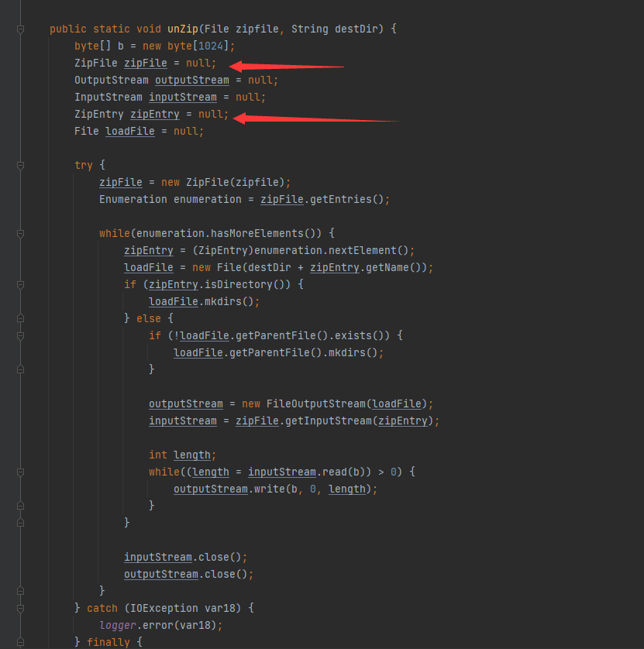Click the nextElement() call
This screenshot has width=644, height=649.
(x=369, y=250)
